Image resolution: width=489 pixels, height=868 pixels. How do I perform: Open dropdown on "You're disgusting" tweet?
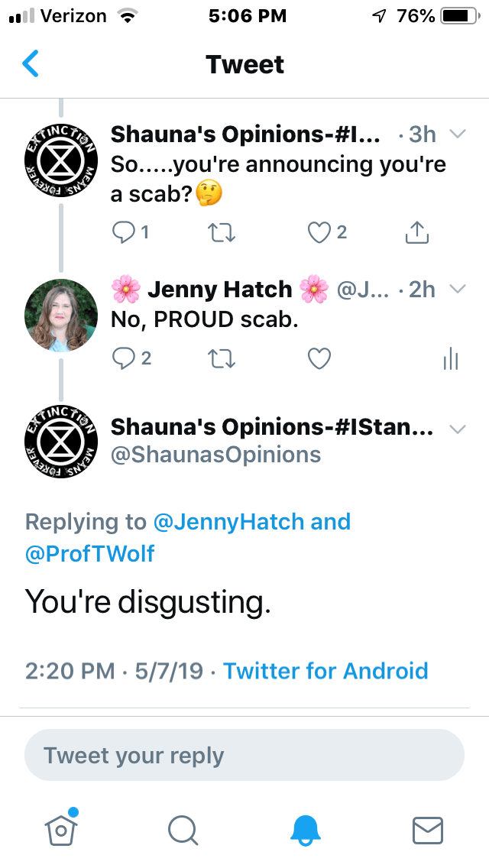[x=457, y=429]
